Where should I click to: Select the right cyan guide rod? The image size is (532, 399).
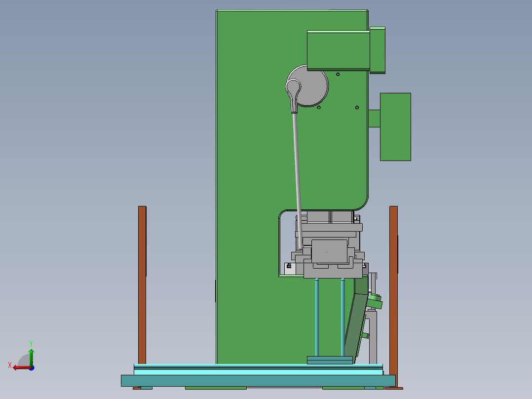(x=342, y=318)
